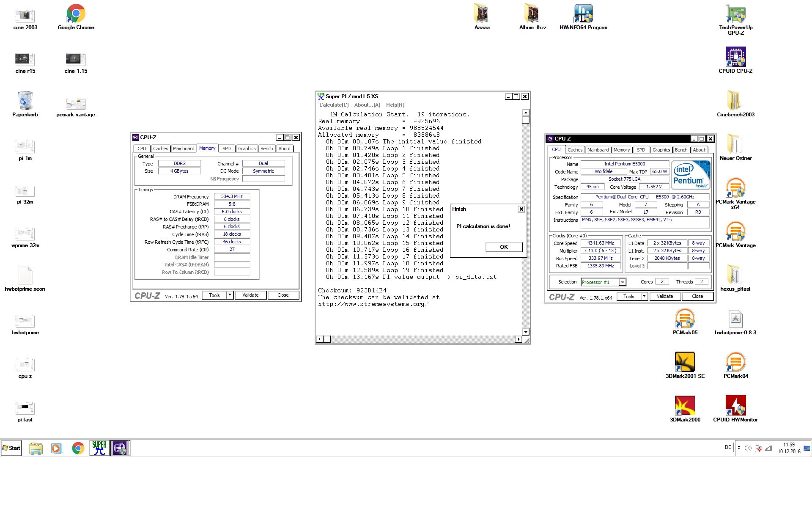Click Validate in the left CPU-Z window
This screenshot has width=812, height=512.
[x=250, y=295]
